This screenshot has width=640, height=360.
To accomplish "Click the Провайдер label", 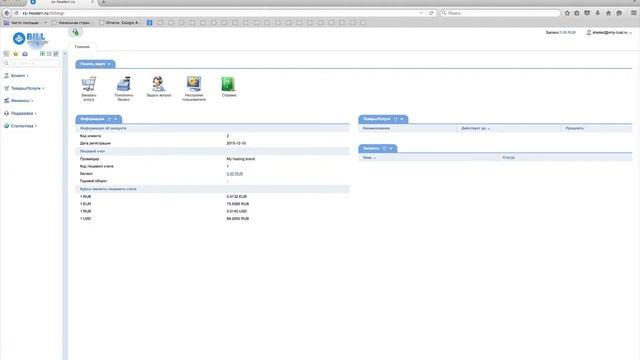I will [x=89, y=159].
